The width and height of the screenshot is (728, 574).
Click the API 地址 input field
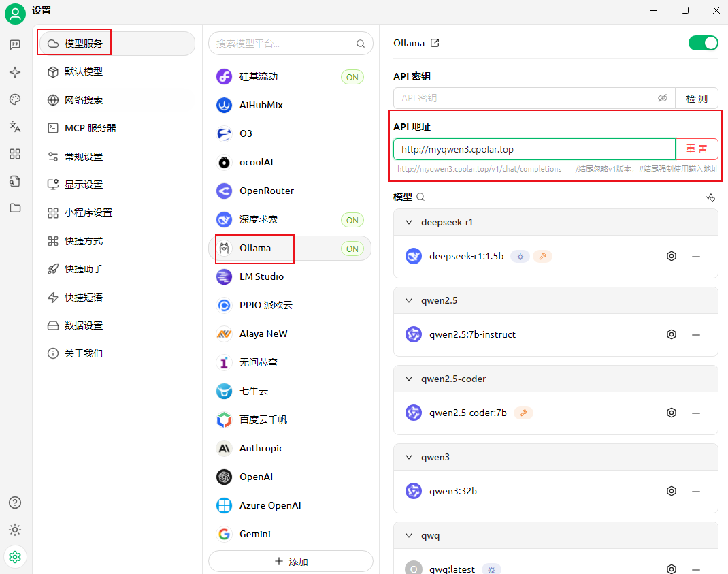[534, 149]
